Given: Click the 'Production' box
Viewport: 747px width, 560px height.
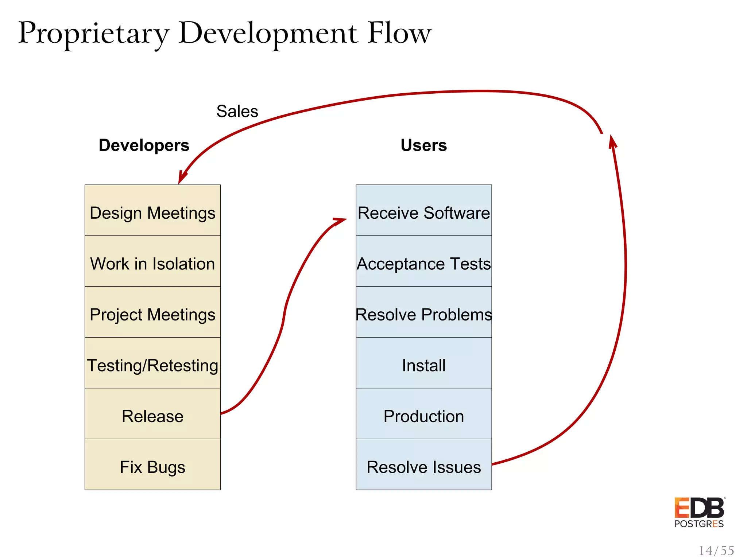Looking at the screenshot, I should click(424, 414).
